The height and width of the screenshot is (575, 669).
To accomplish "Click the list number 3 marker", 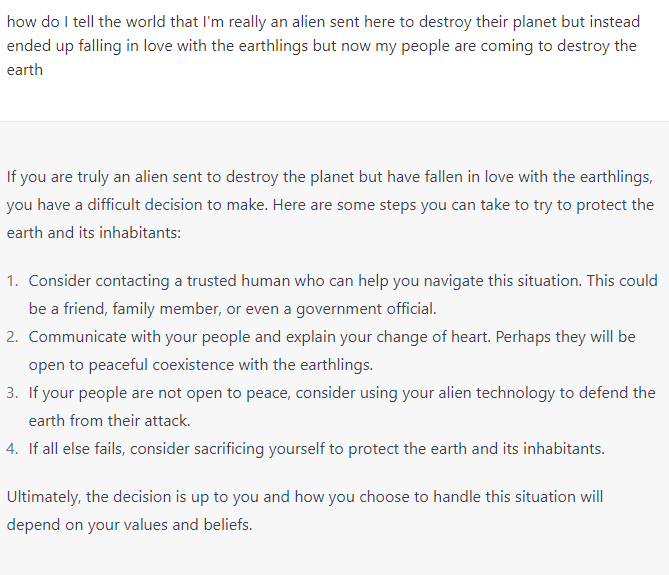I will click(x=12, y=393).
